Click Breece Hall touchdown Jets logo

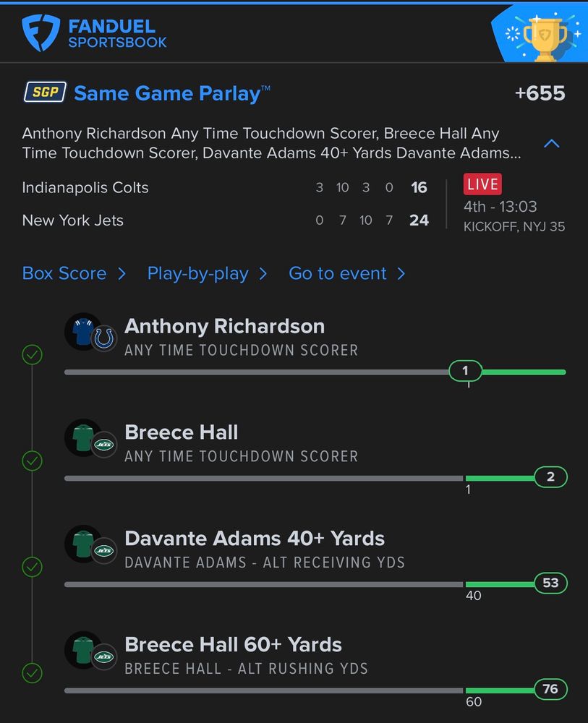[x=104, y=445]
